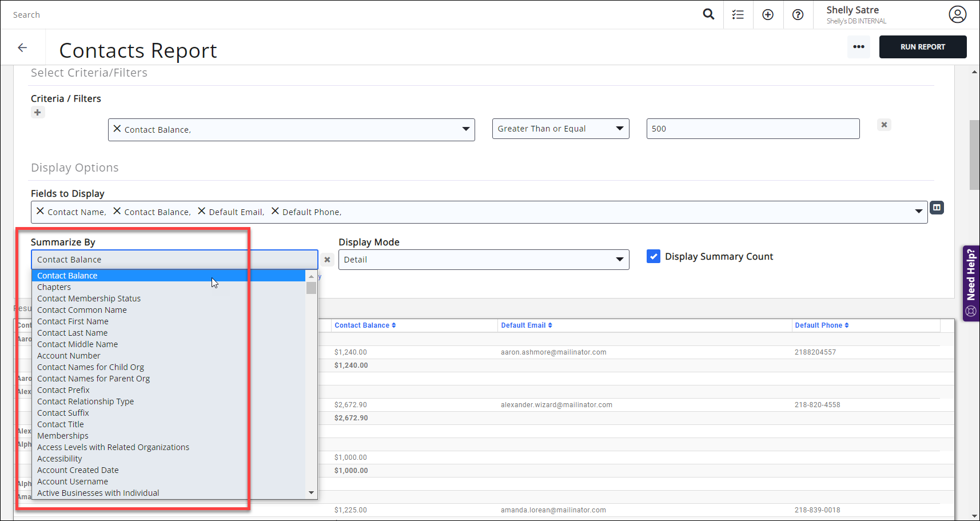Open the Display Mode dropdown

483,260
